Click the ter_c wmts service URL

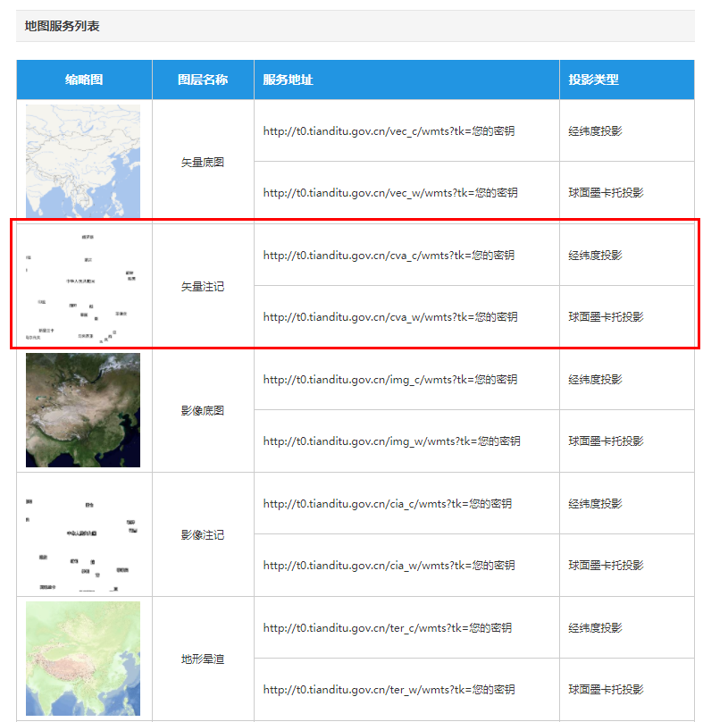388,628
